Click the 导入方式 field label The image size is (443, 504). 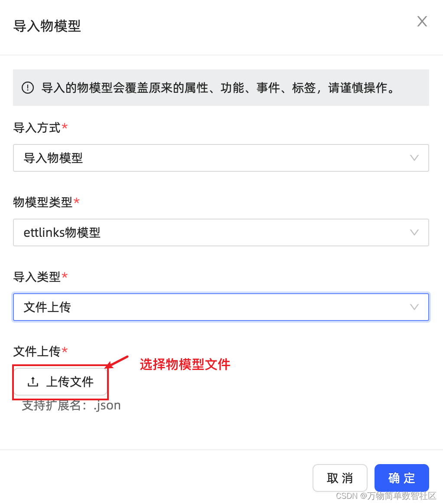(36, 128)
